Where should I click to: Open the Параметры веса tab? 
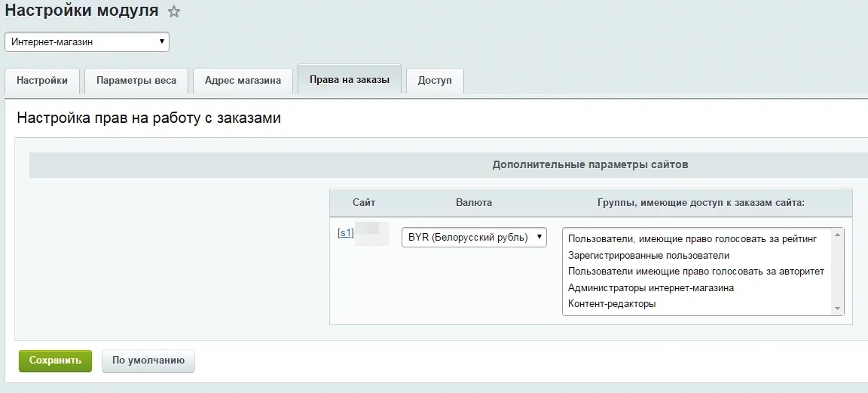[x=136, y=80]
